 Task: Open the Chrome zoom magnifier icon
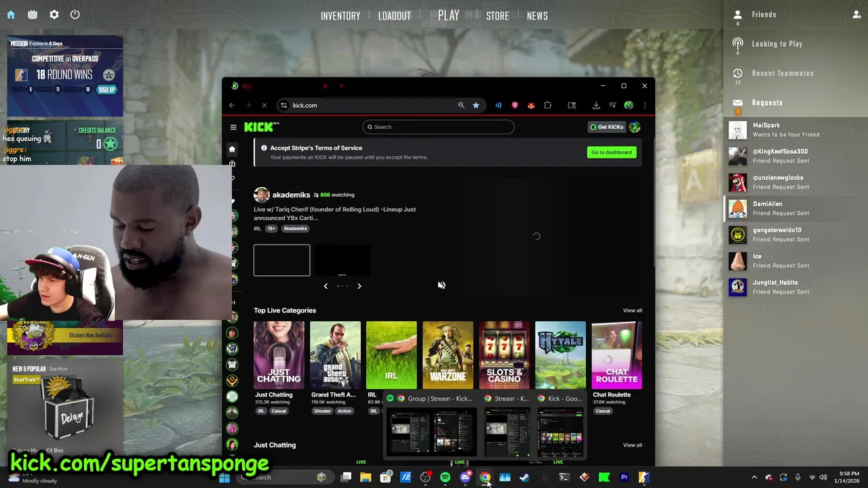pos(461,105)
